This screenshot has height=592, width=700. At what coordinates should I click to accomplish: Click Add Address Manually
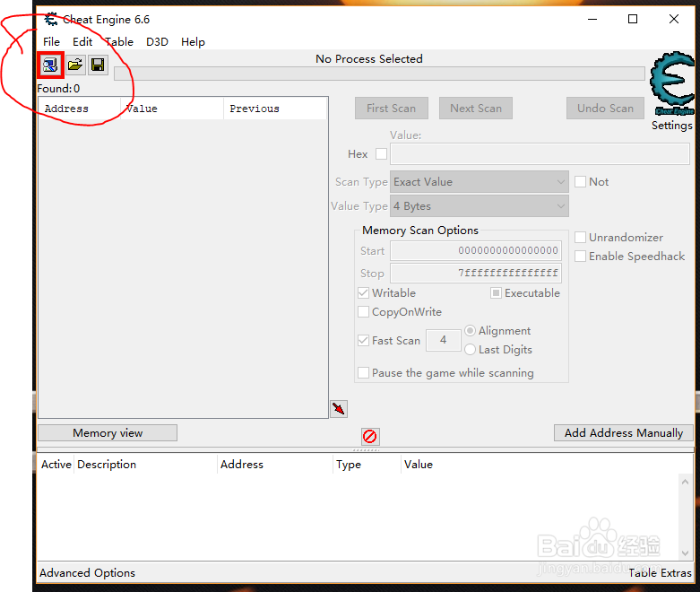tap(624, 433)
